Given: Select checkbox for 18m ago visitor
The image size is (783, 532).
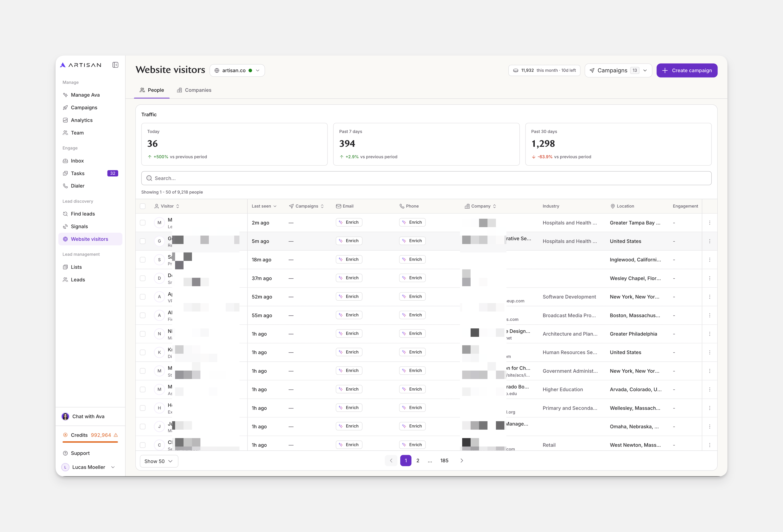Looking at the screenshot, I should [x=143, y=260].
